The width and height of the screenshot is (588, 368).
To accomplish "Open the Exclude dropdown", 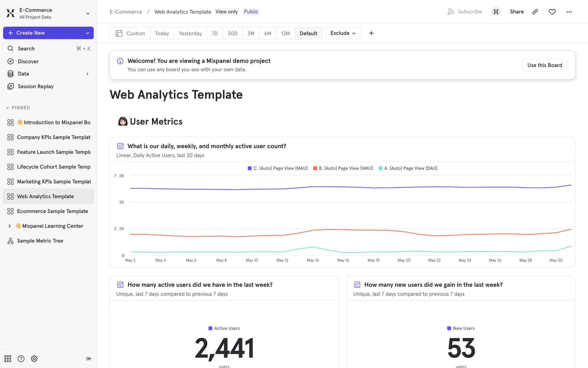I will (x=343, y=33).
